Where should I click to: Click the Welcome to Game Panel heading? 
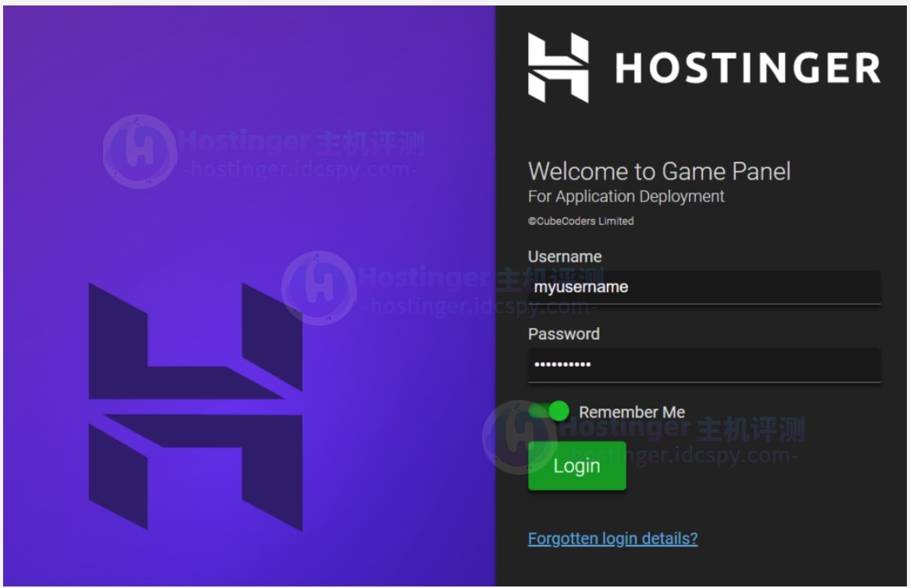[x=658, y=171]
